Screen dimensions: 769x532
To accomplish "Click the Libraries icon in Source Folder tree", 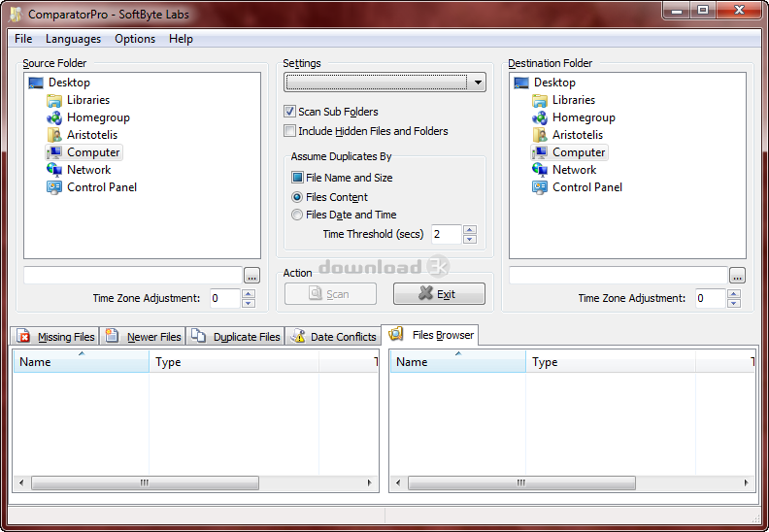I will pyautogui.click(x=54, y=101).
